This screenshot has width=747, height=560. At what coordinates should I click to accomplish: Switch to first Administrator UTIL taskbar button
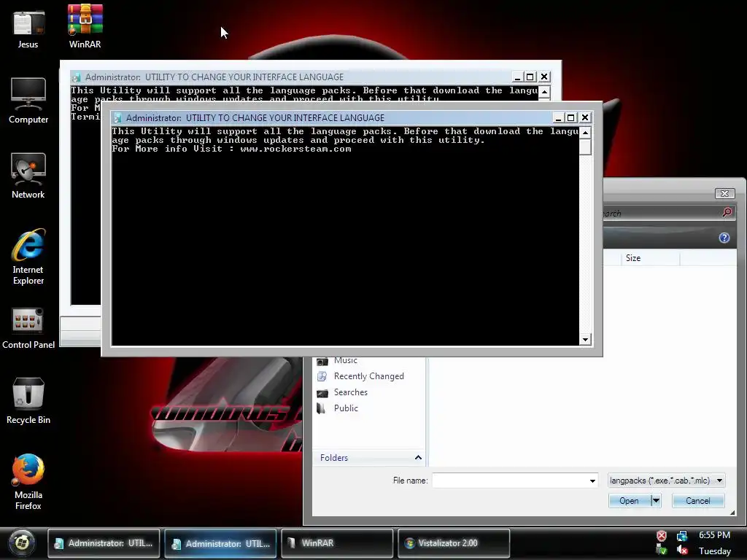pyautogui.click(x=104, y=542)
